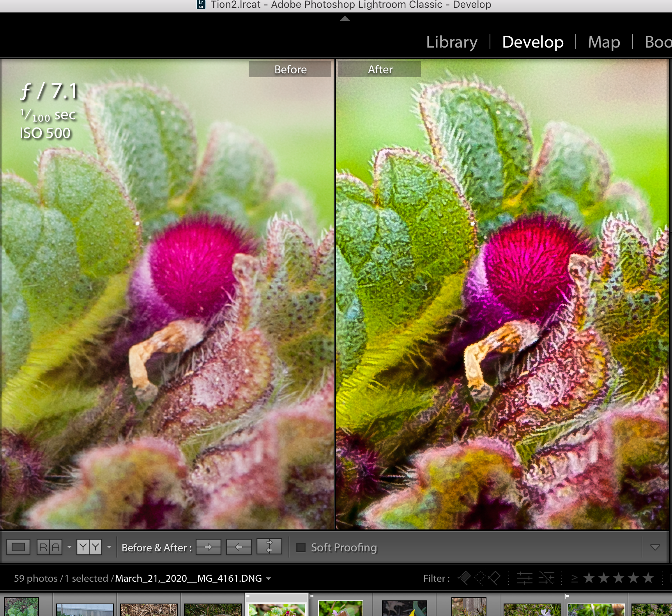The height and width of the screenshot is (616, 672).
Task: Open filename source dropdown after MG_4161.DNG
Action: tap(269, 579)
